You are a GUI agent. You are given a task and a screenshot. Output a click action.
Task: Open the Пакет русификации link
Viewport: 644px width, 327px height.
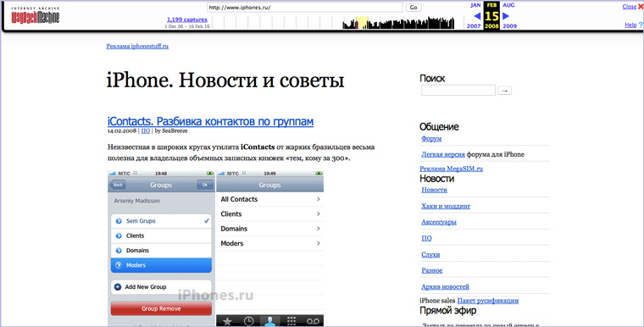coord(487,301)
